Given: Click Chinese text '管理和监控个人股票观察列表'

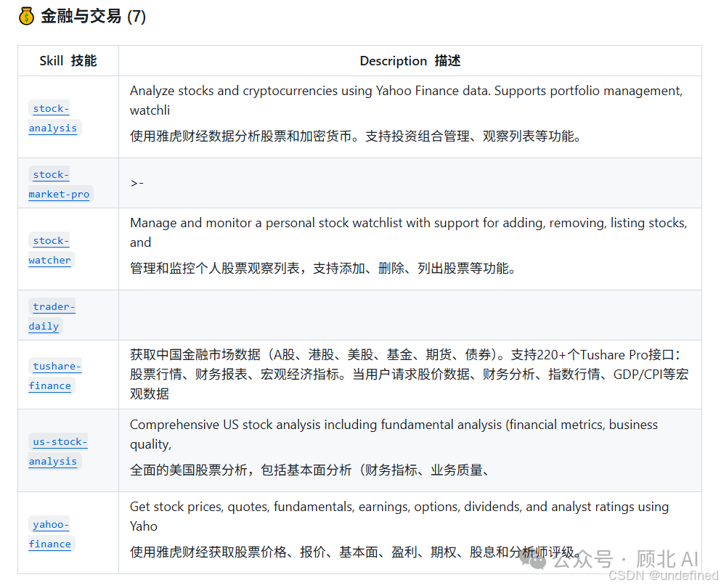Looking at the screenshot, I should (x=215, y=268).
